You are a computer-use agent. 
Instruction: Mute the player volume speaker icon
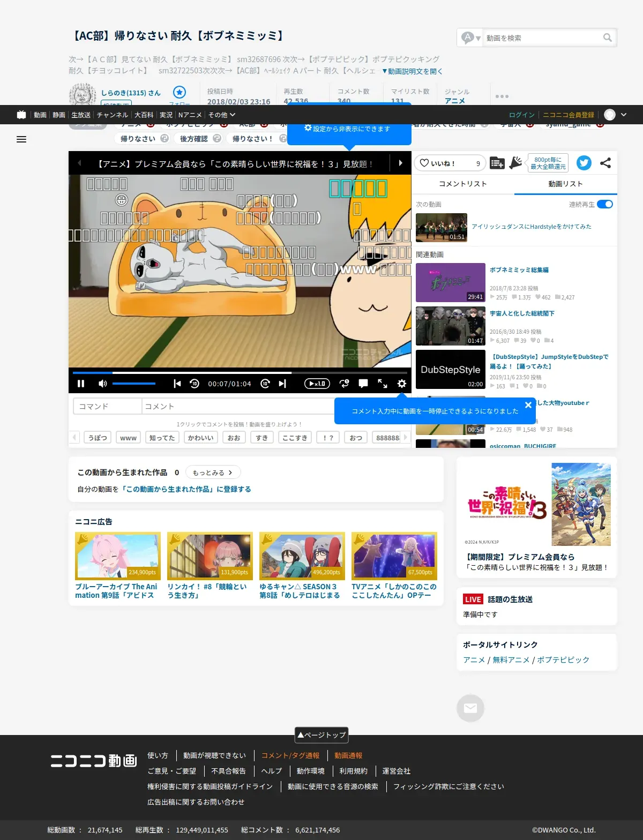103,384
